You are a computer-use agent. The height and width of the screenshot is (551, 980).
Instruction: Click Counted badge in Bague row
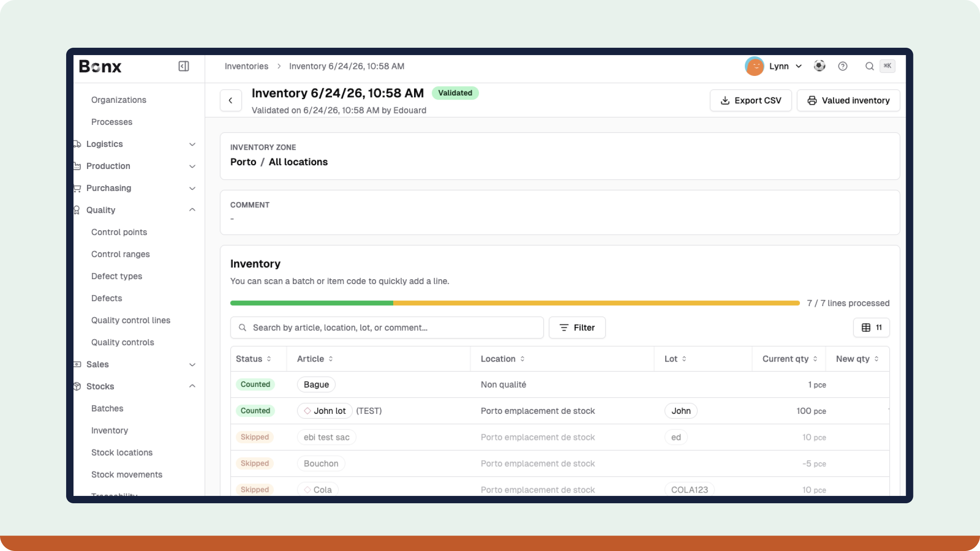(x=255, y=384)
